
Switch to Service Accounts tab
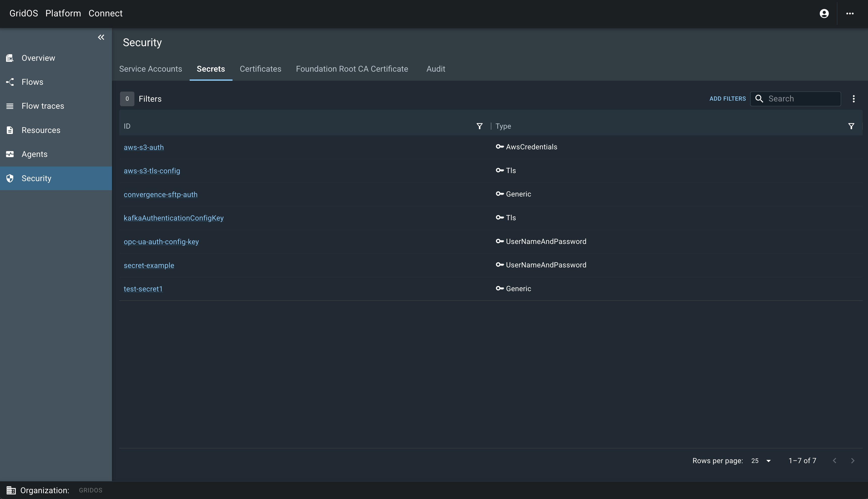click(x=151, y=69)
